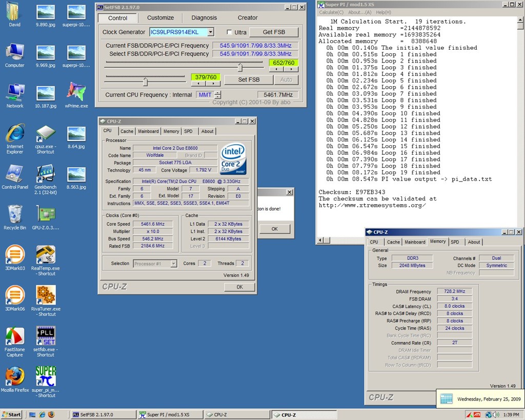Click OK in the CPU-Z window
The image size is (525, 420).
coord(239,287)
